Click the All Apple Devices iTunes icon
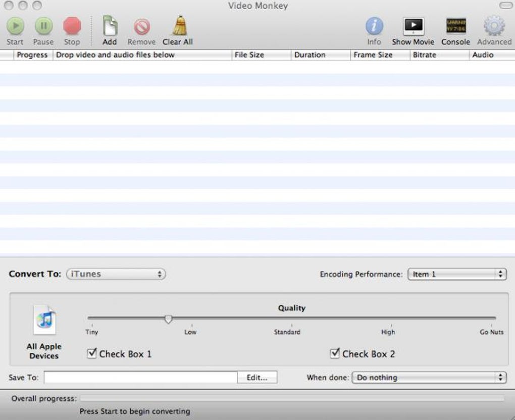The image size is (515, 420). coord(45,320)
